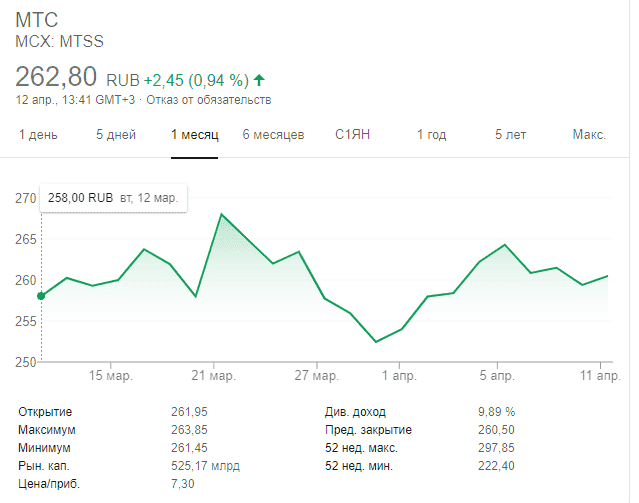
Task: Open the '1 месяц' range tab
Action: point(195,135)
